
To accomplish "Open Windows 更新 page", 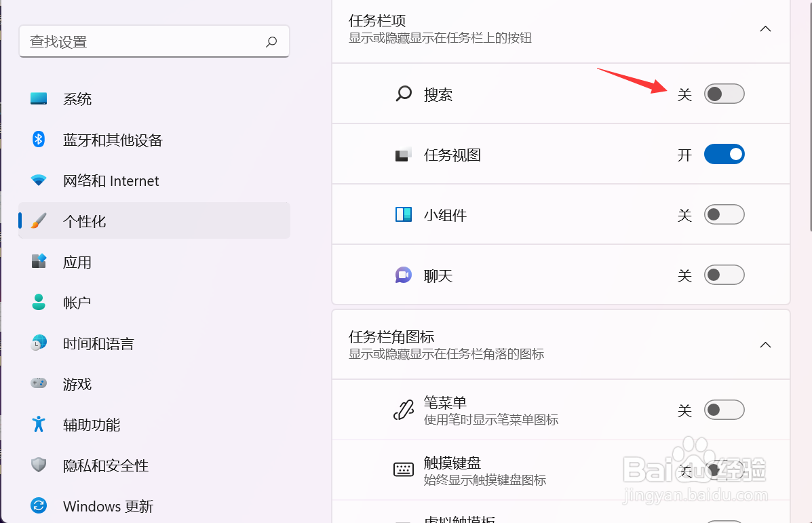I will pyautogui.click(x=154, y=505).
